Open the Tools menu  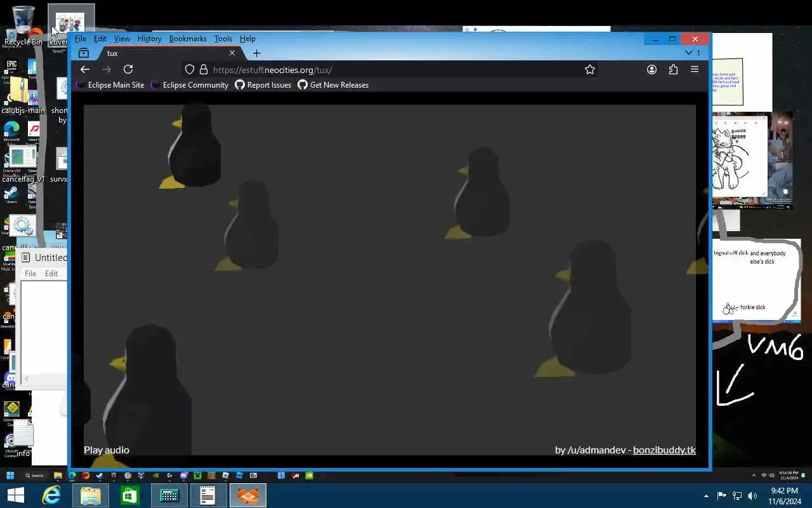tap(223, 39)
